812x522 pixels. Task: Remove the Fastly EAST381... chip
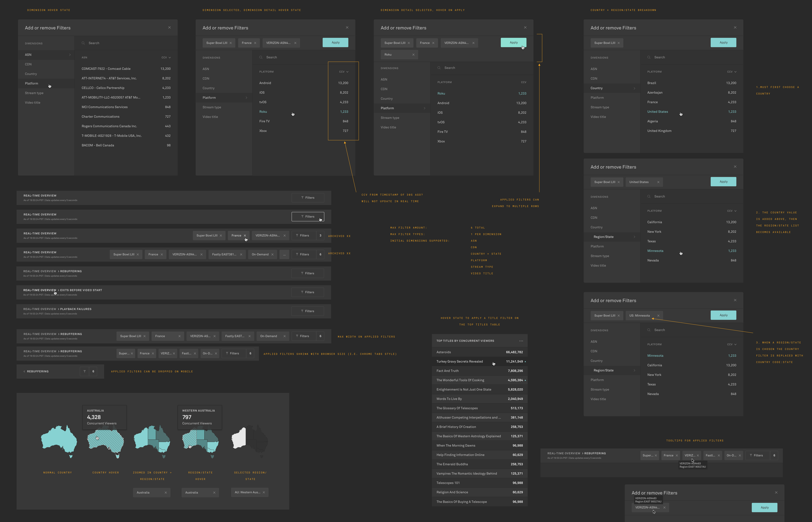pos(241,255)
